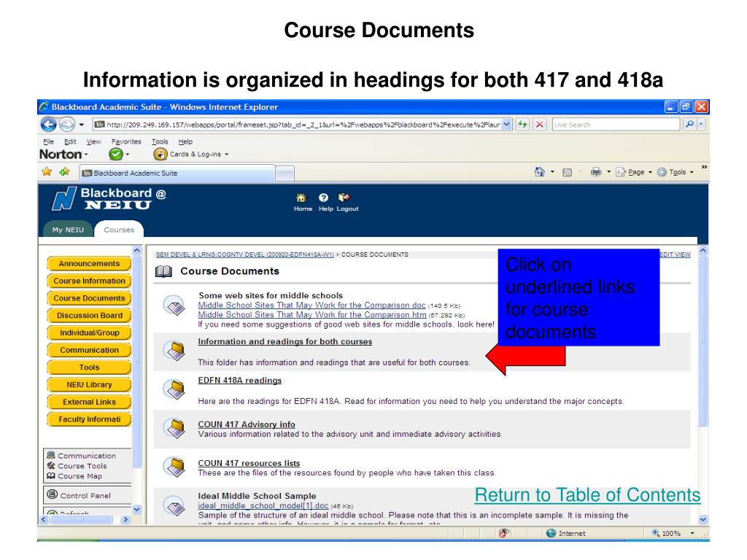Click the External Links button
The height and width of the screenshot is (560, 747).
89,402
